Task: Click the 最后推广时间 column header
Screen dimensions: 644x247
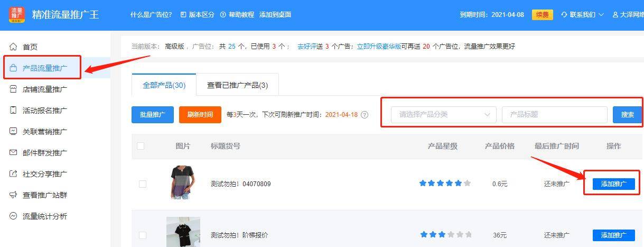Action: pos(557,146)
